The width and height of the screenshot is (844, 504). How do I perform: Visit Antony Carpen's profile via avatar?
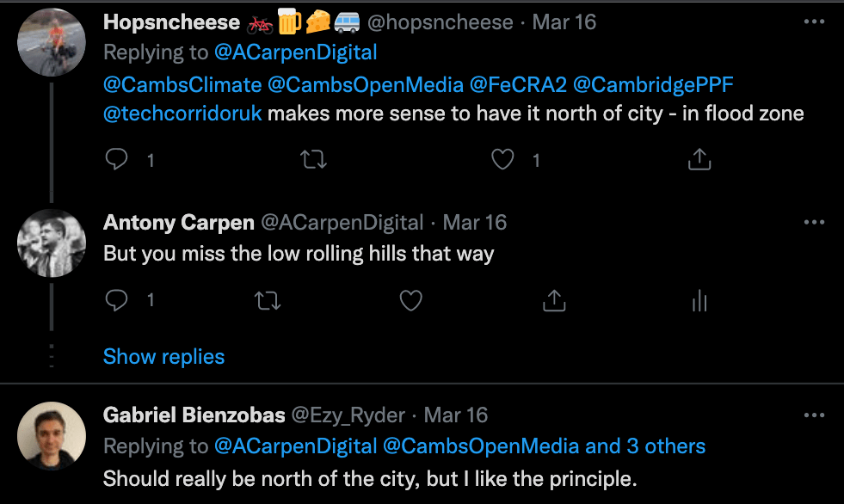point(52,243)
